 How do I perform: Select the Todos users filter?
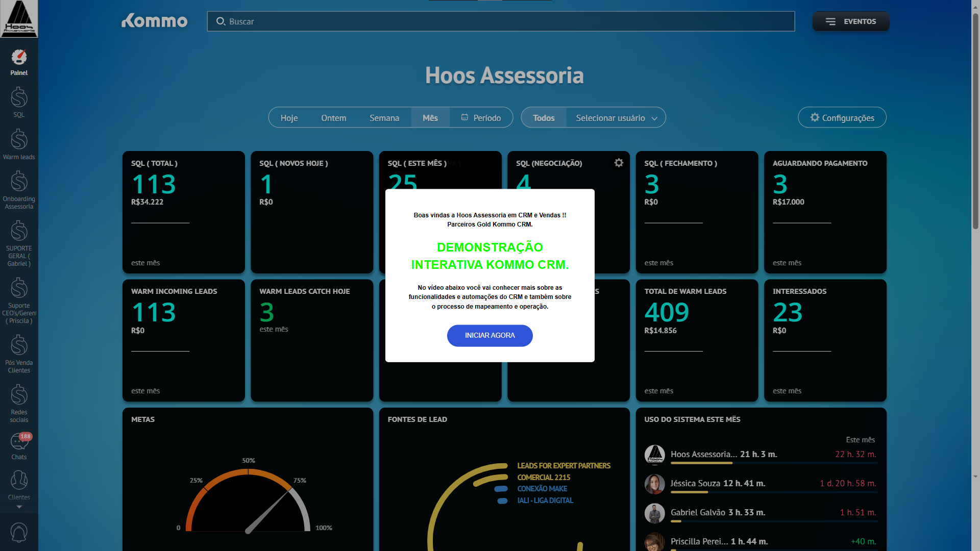(544, 118)
